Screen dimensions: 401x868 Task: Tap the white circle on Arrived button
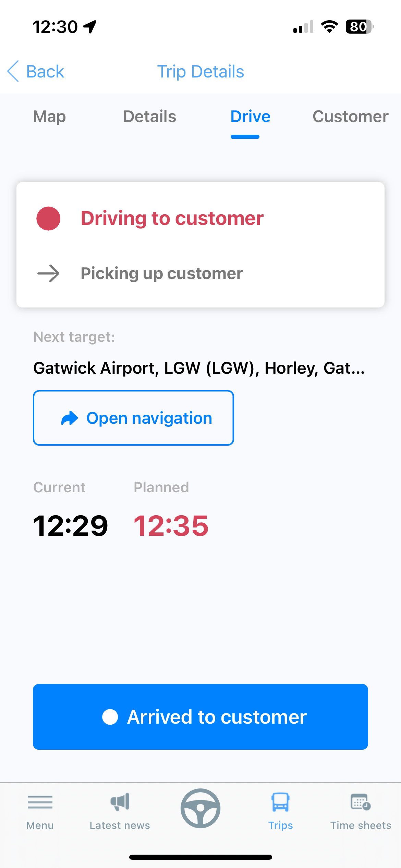[110, 717]
